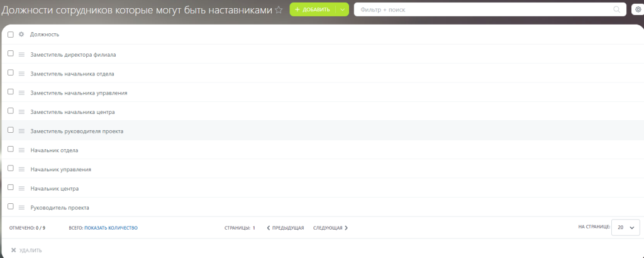Screen dimensions: 644x258
Task: Toggle the select-all checkbox in header
Action: [11, 35]
